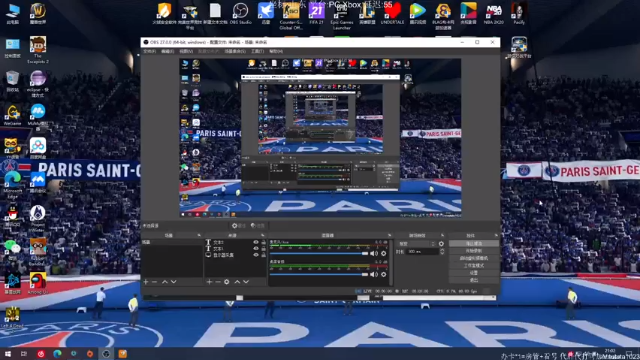The width and height of the screenshot is (640, 360).
Task: Open settings gear for bottom audio channel
Action: coord(383,274)
